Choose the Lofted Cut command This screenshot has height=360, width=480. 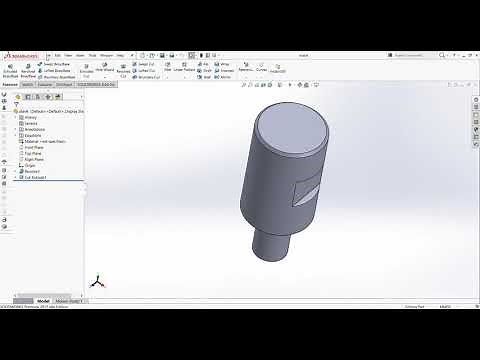[144, 71]
